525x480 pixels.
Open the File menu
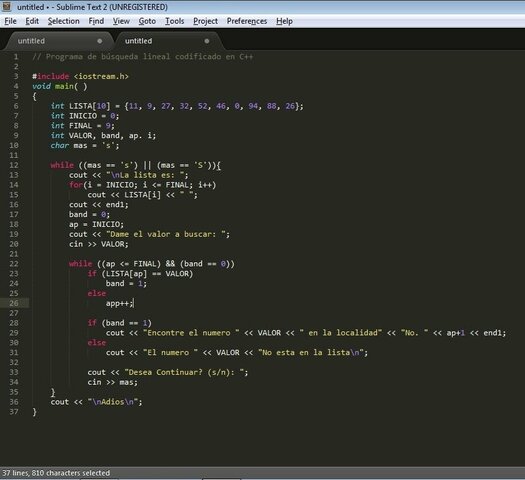coord(10,21)
